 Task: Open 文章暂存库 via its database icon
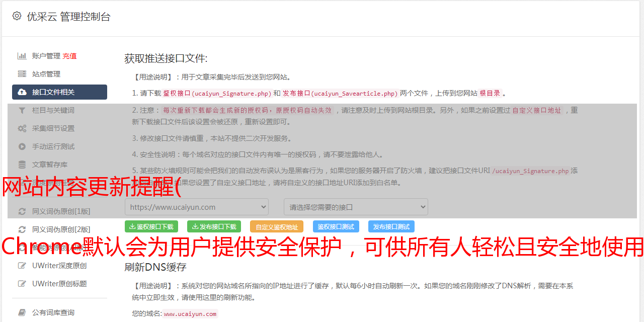(22, 165)
